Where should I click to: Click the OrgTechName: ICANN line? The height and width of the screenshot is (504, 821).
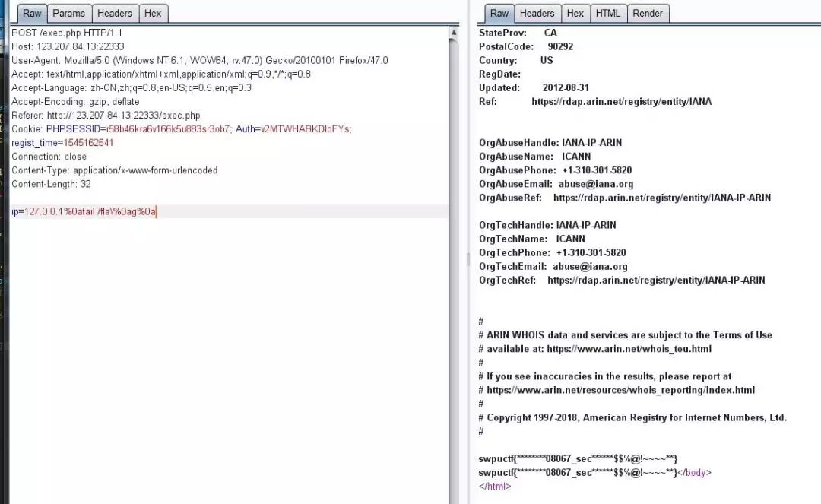[532, 239]
